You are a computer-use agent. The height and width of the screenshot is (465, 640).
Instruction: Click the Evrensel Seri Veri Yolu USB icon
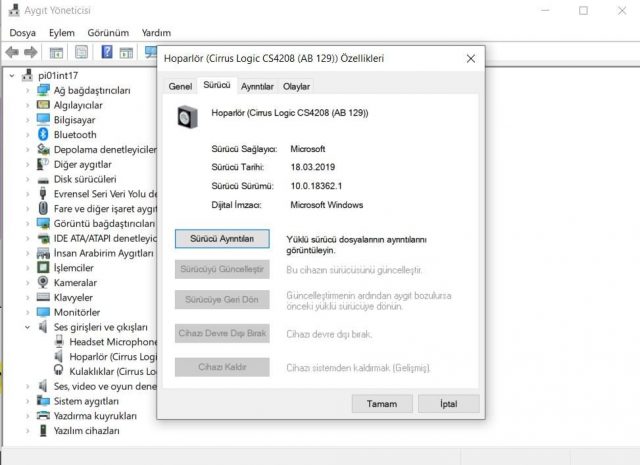43,194
